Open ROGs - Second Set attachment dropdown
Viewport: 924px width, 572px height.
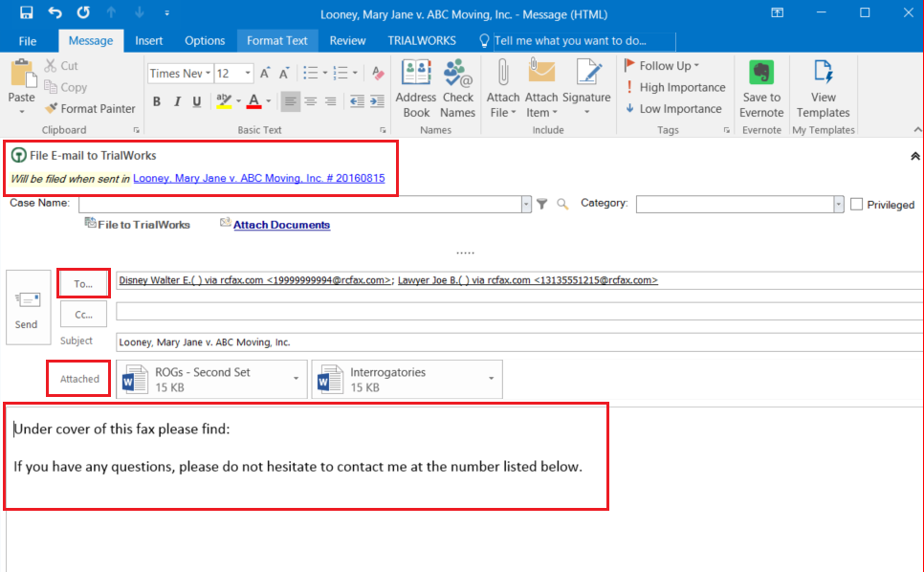tap(296, 379)
